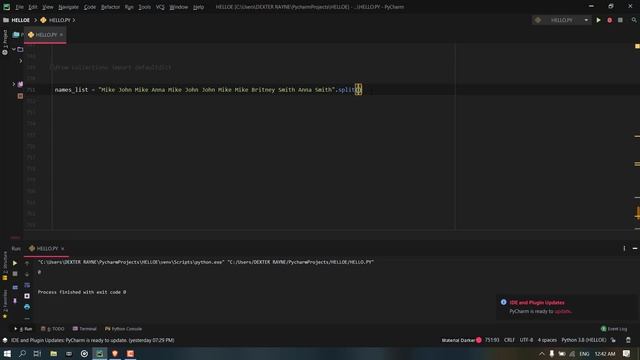This screenshot has width=640, height=360.
Task: Open the Navigate menu
Action: [68, 7]
